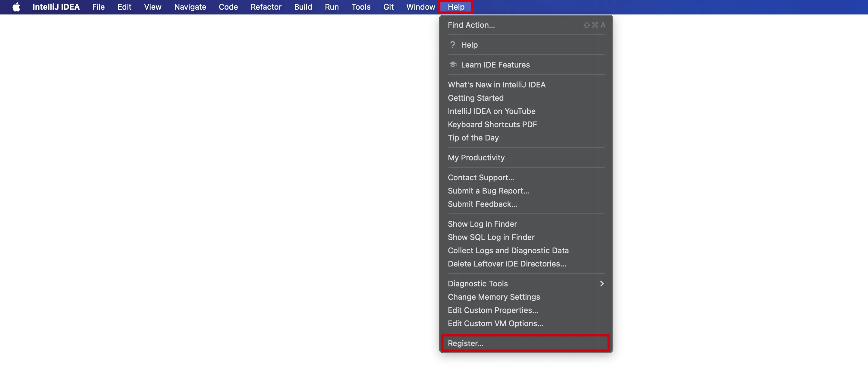The image size is (868, 369).
Task: Open Change Memory Settings
Action: coord(494,297)
